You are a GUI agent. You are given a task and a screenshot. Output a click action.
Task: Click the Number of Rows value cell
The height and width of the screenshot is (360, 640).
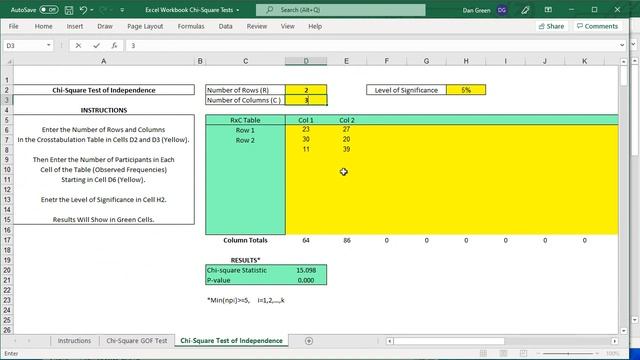tap(306, 90)
